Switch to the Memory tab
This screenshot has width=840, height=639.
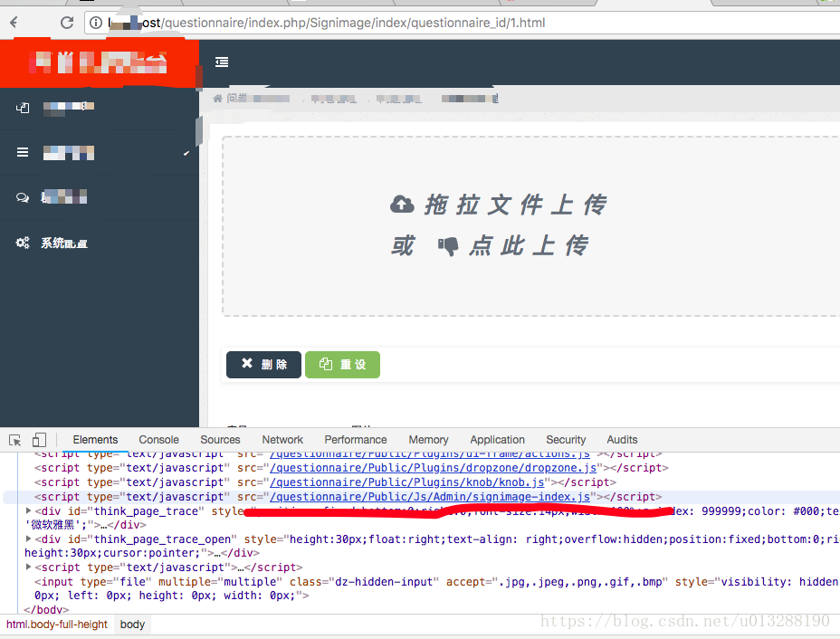(x=428, y=440)
